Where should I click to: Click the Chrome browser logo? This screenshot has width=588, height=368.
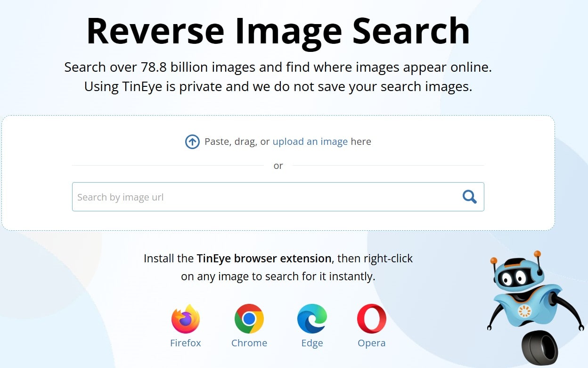click(x=249, y=319)
